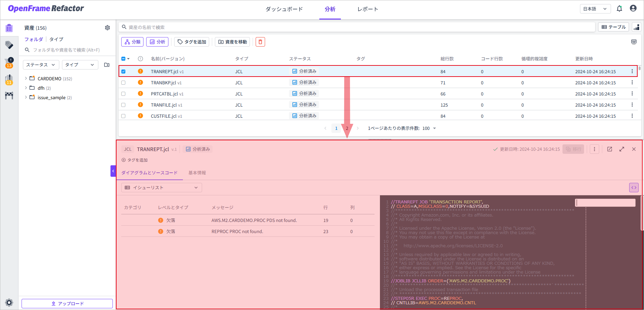Open 基本情報 tab
This screenshot has width=644, height=310.
point(197,173)
